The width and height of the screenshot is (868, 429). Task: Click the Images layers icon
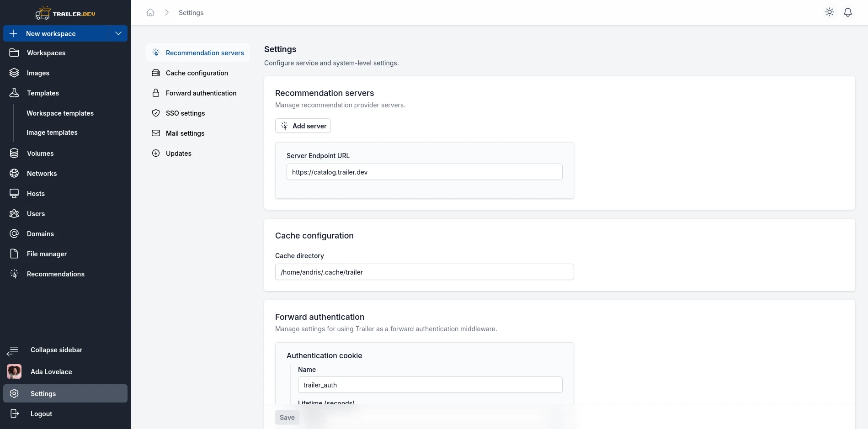point(14,73)
